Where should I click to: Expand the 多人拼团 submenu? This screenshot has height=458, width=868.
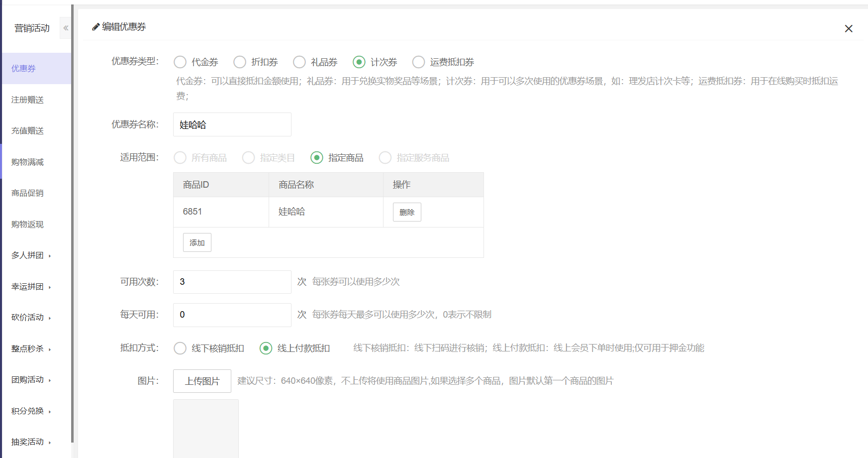pyautogui.click(x=31, y=255)
